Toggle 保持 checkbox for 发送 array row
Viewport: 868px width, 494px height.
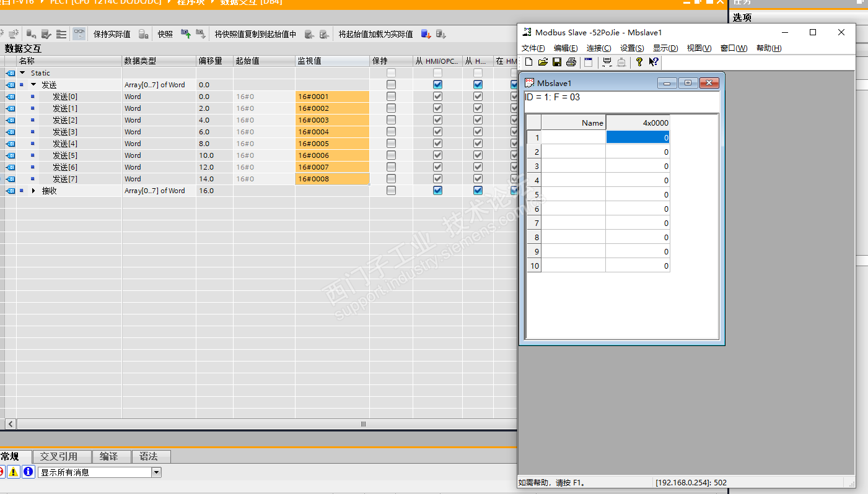[x=391, y=85]
